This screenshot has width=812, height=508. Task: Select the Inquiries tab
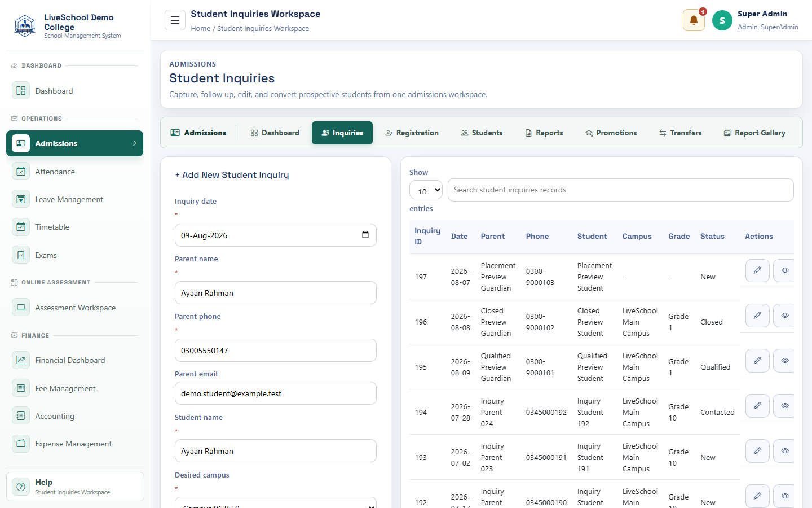tap(342, 133)
